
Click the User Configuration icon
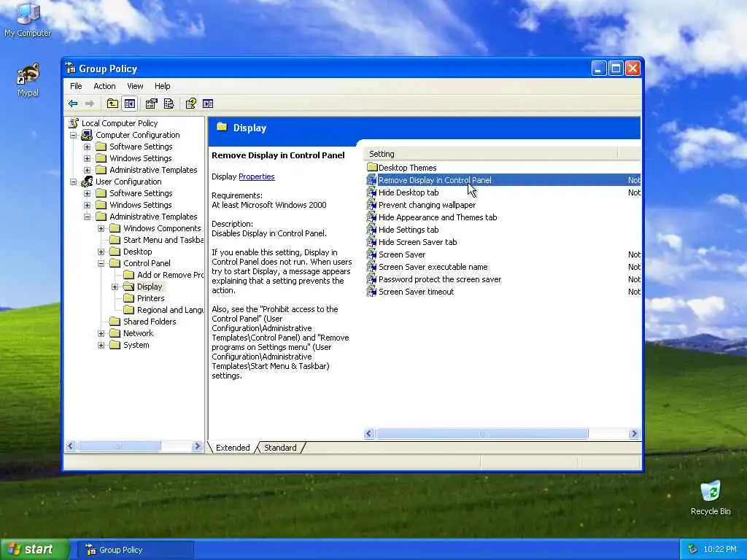(87, 182)
